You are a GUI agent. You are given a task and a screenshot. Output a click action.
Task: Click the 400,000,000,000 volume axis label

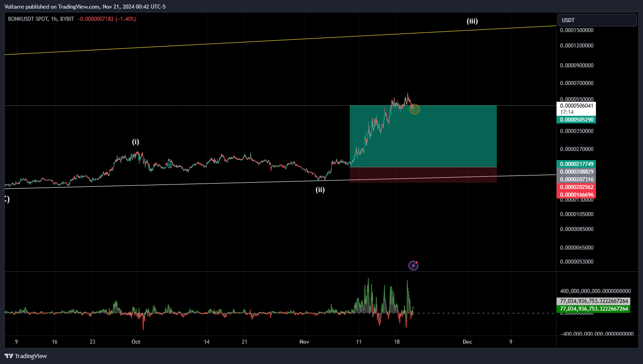coord(595,291)
